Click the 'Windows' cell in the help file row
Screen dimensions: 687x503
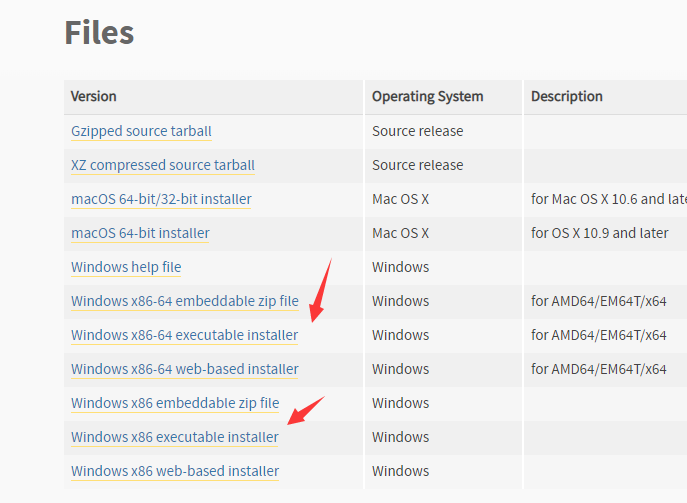tap(400, 267)
